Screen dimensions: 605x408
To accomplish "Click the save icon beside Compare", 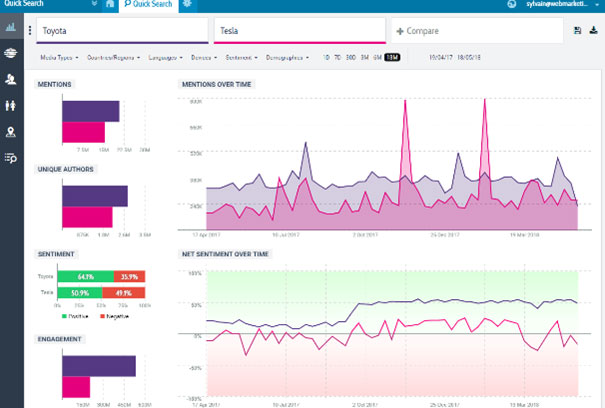I will click(579, 31).
